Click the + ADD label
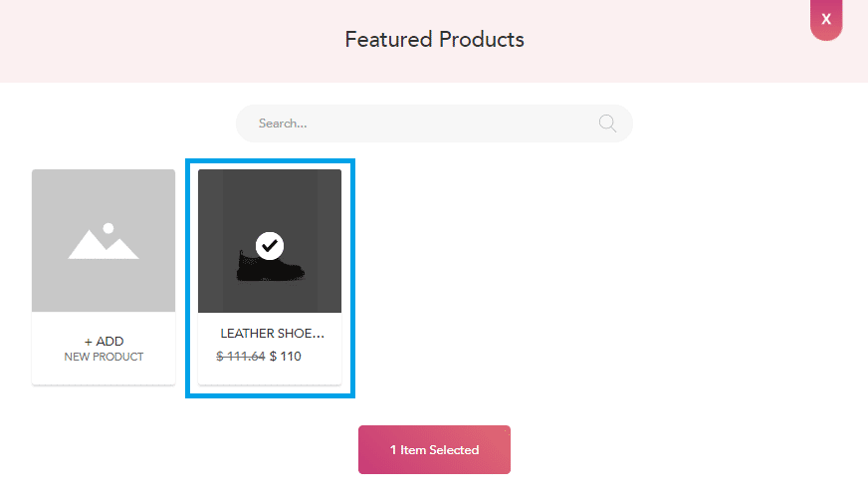Screen dimensions: 868x503 click(104, 342)
